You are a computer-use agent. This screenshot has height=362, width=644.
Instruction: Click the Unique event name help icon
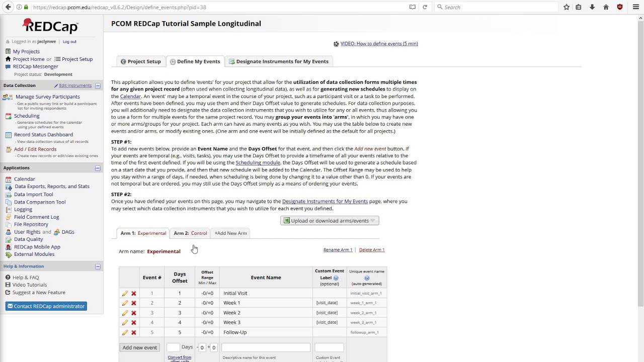point(367,278)
